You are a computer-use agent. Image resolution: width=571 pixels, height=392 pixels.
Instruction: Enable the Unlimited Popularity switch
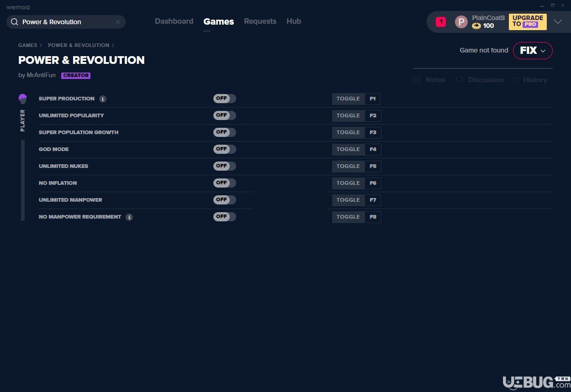point(225,115)
